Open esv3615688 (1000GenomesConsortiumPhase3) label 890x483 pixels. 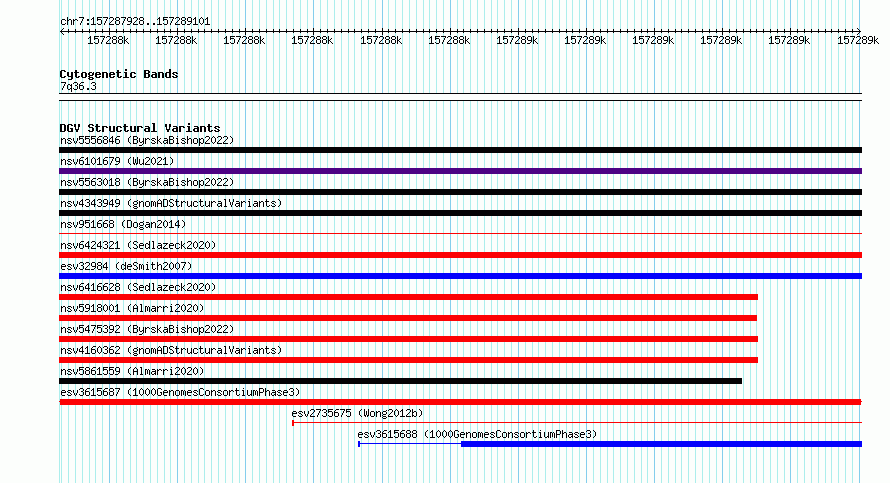click(477, 434)
